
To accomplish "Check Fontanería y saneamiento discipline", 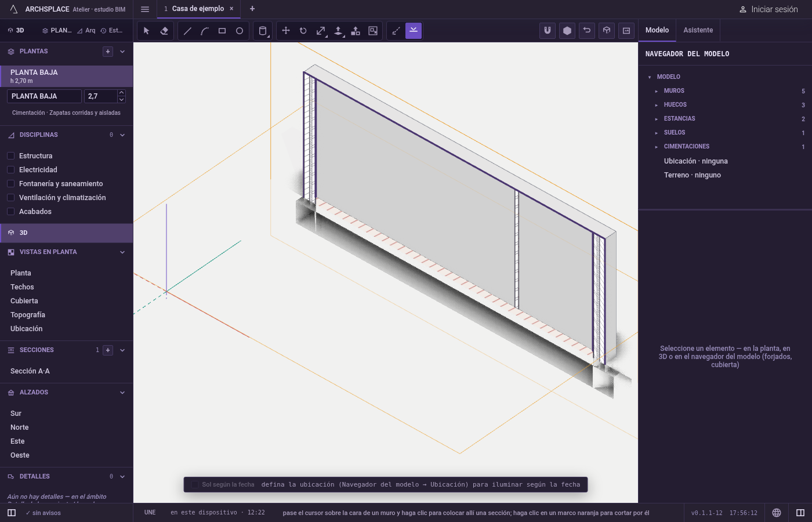I will point(10,184).
